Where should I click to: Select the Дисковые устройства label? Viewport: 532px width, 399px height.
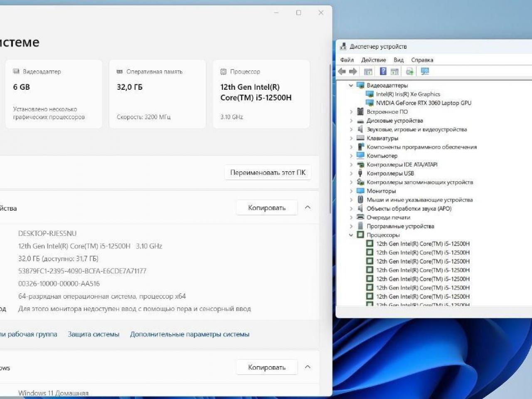[395, 121]
